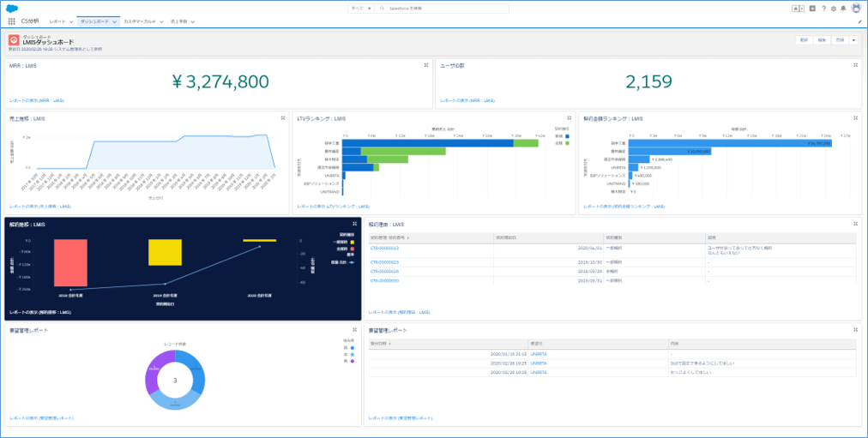
Task: Sort by the 契約管理 column header
Action: [x=389, y=237]
